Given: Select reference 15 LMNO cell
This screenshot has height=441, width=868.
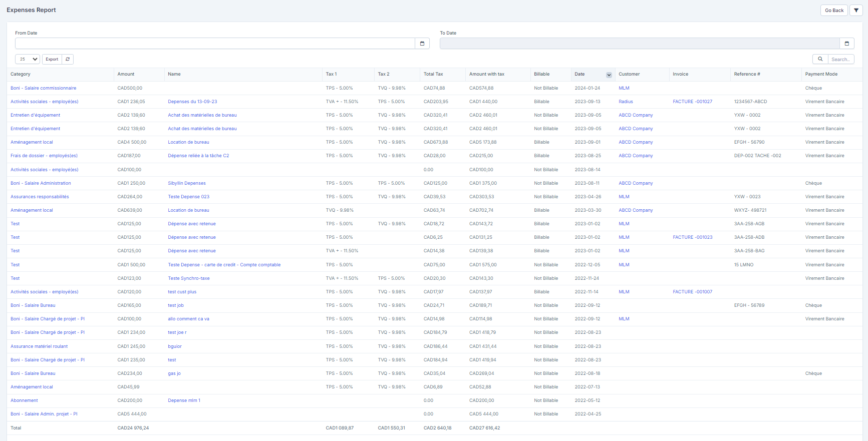Looking at the screenshot, I should point(744,265).
